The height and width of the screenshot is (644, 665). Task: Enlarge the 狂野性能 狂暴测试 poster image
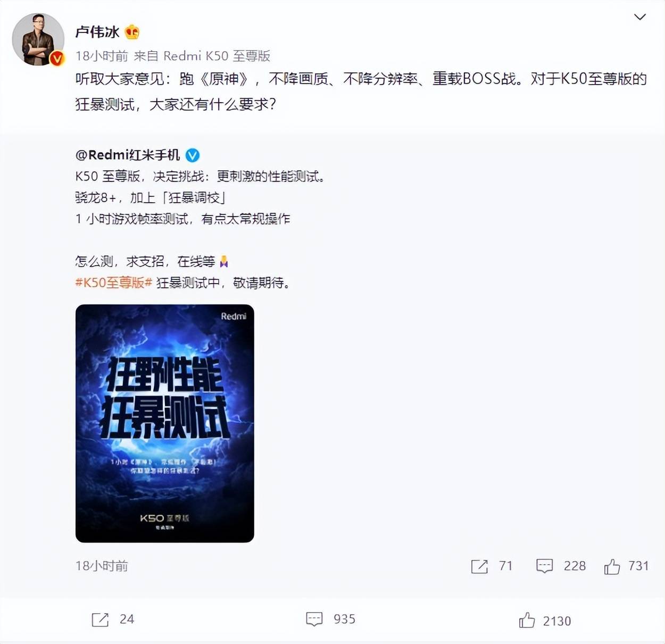pyautogui.click(x=165, y=423)
